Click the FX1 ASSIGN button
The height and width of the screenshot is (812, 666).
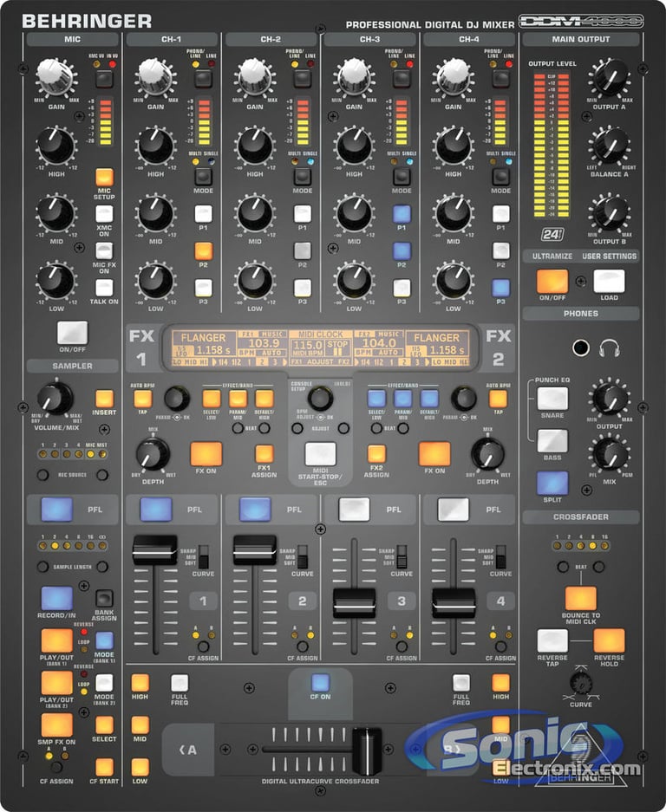(x=264, y=454)
